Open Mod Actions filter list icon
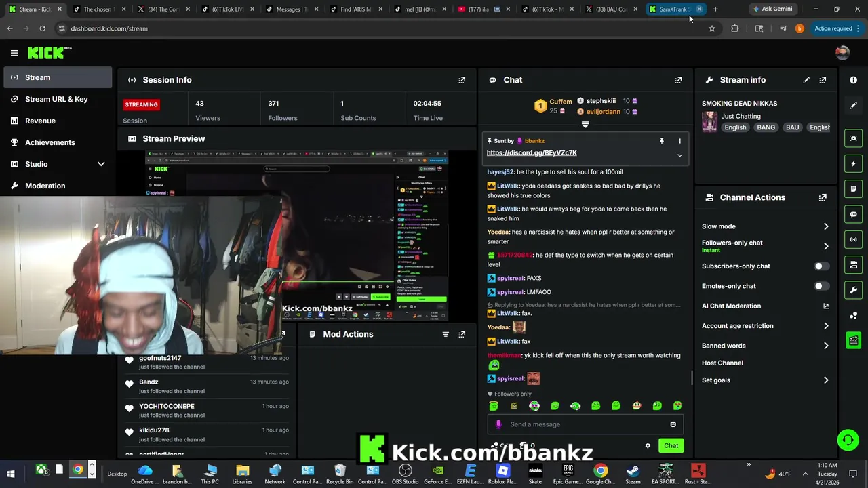This screenshot has width=868, height=488. tap(446, 334)
